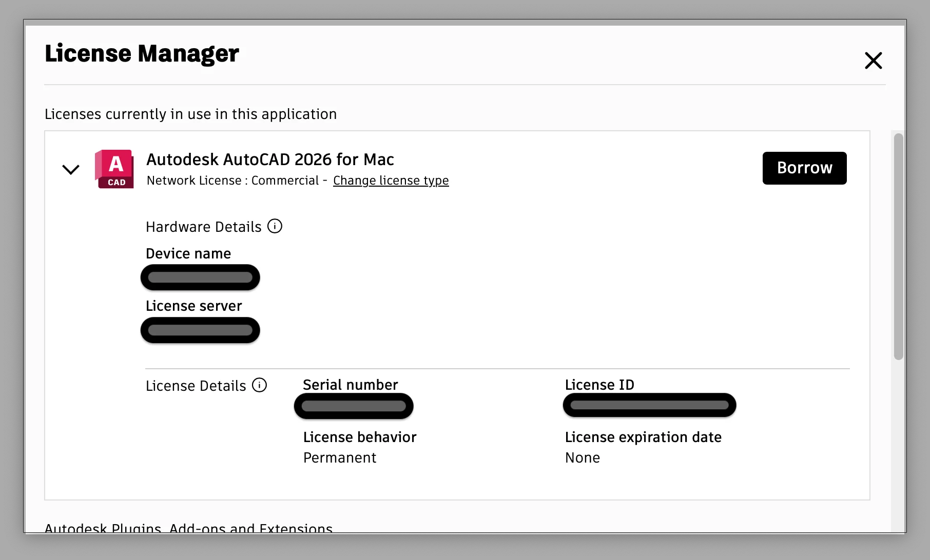Viewport: 930px width, 560px height.
Task: Click the License behavior label
Action: (360, 437)
